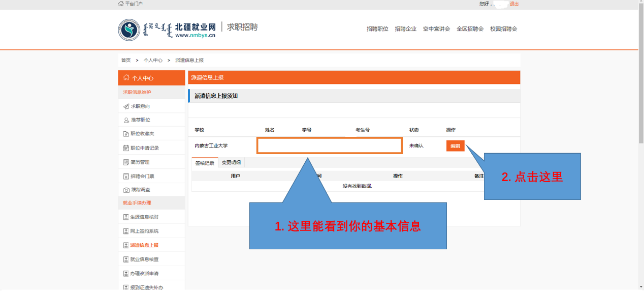Switch to the 签核记录 tab

coord(205,163)
